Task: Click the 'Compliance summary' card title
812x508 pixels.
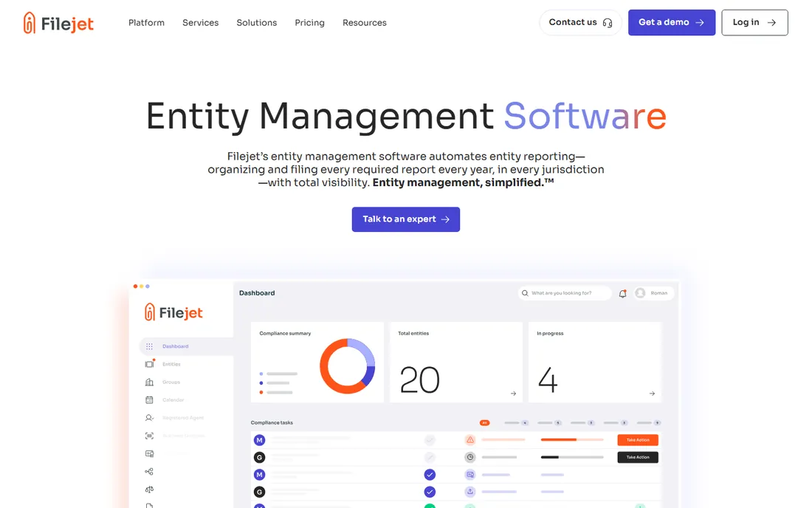Action: pyautogui.click(x=285, y=334)
